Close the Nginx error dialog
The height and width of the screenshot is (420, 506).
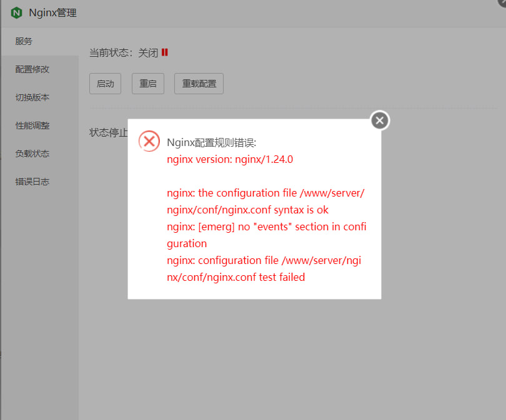(x=380, y=120)
